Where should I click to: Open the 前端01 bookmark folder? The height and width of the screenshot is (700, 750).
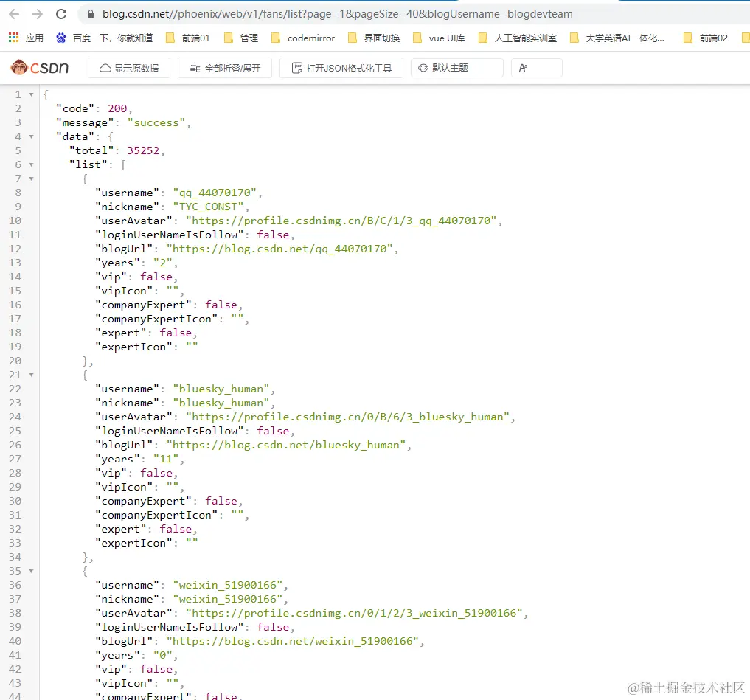click(187, 38)
